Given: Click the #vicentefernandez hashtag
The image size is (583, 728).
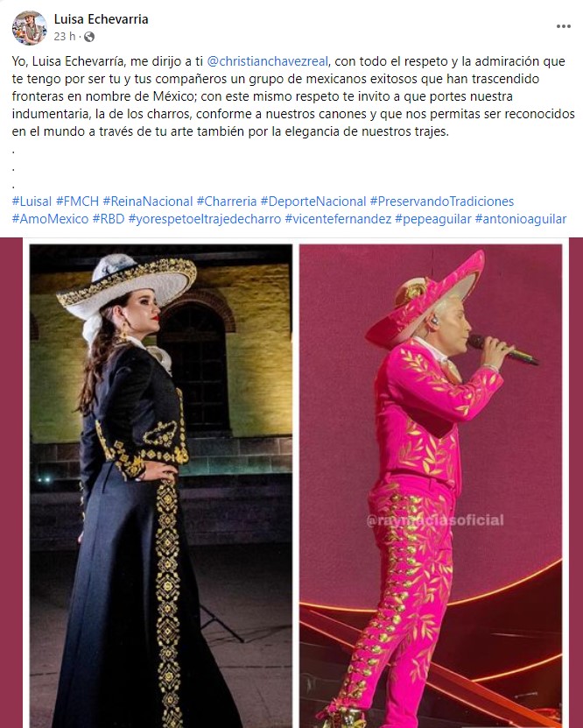Looking at the screenshot, I should (x=338, y=219).
